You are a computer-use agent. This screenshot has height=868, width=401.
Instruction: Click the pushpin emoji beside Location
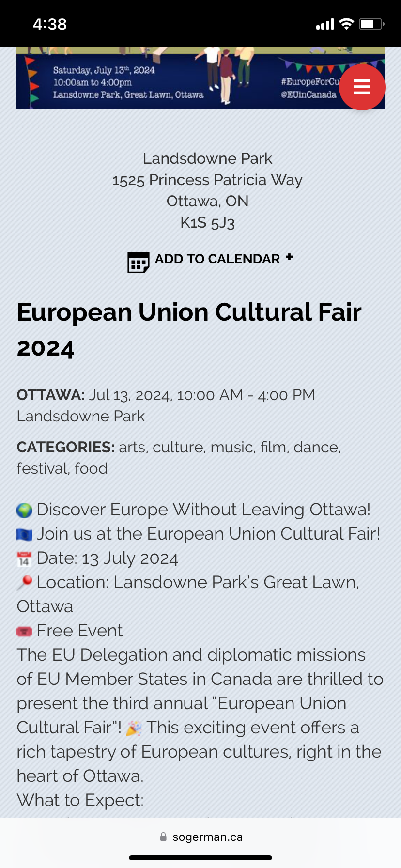coord(24,583)
